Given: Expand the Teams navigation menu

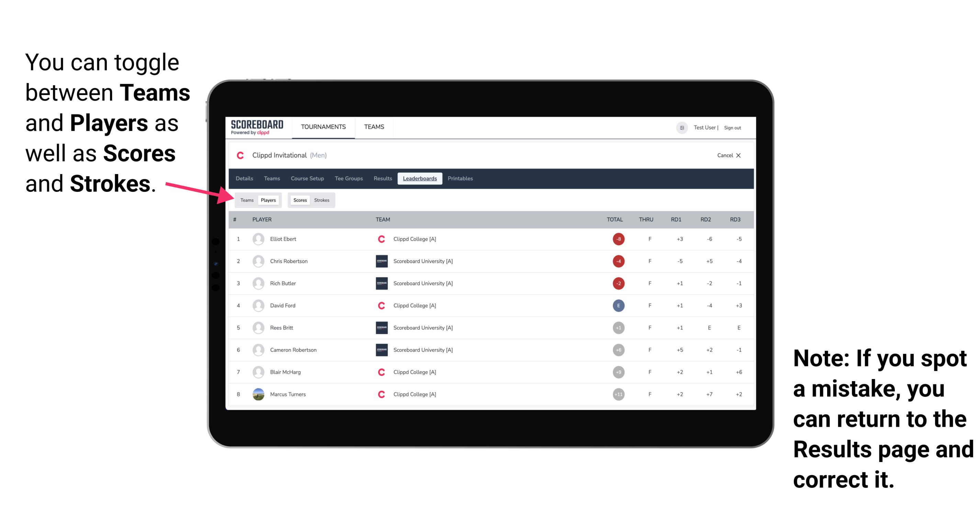Looking at the screenshot, I should click(x=373, y=126).
